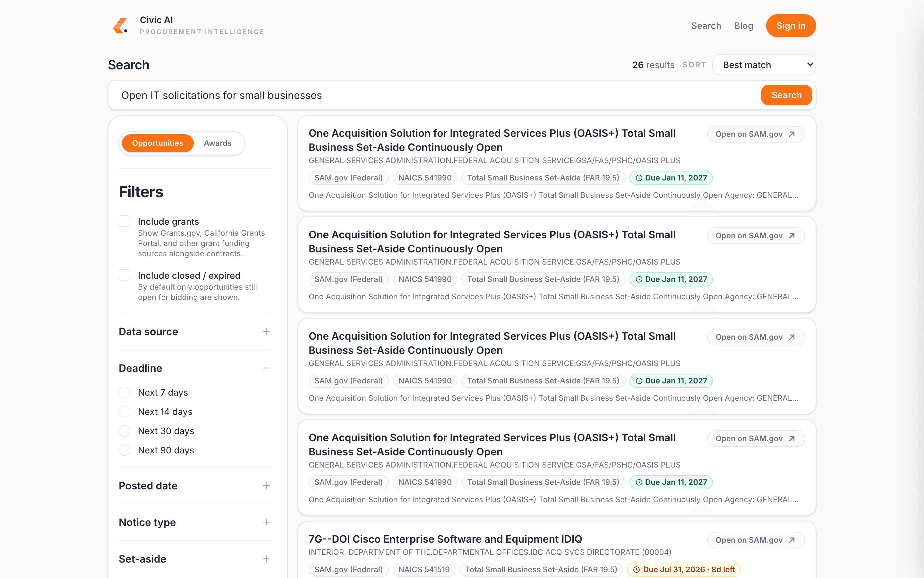Open first OASIS+ result on SAM.gov
Image resolution: width=924 pixels, height=578 pixels.
click(756, 134)
